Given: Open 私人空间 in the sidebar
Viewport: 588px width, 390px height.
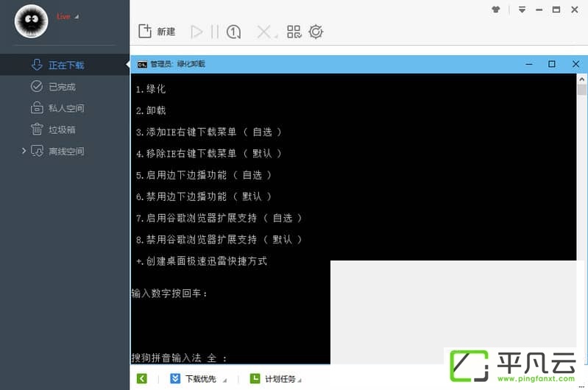Looking at the screenshot, I should 66,108.
